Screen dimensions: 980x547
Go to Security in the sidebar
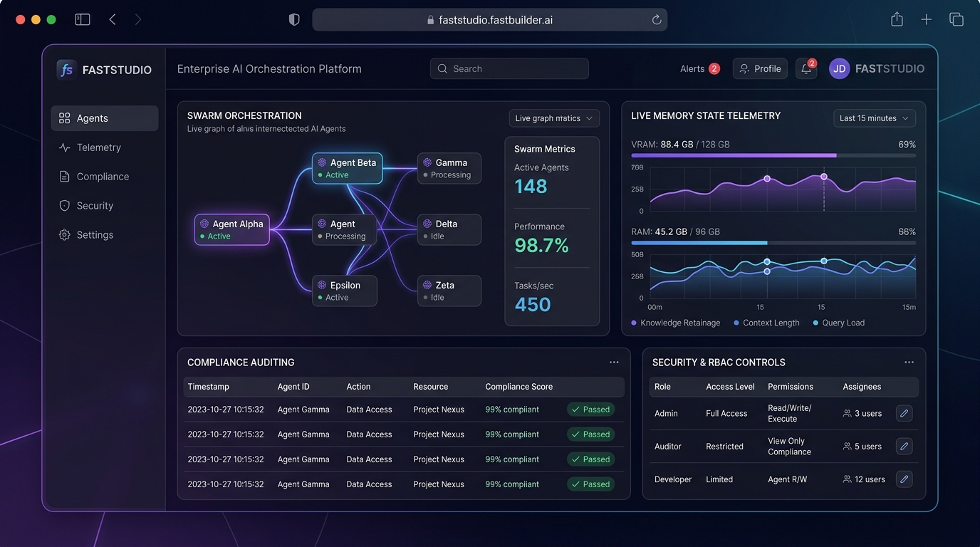pos(105,206)
